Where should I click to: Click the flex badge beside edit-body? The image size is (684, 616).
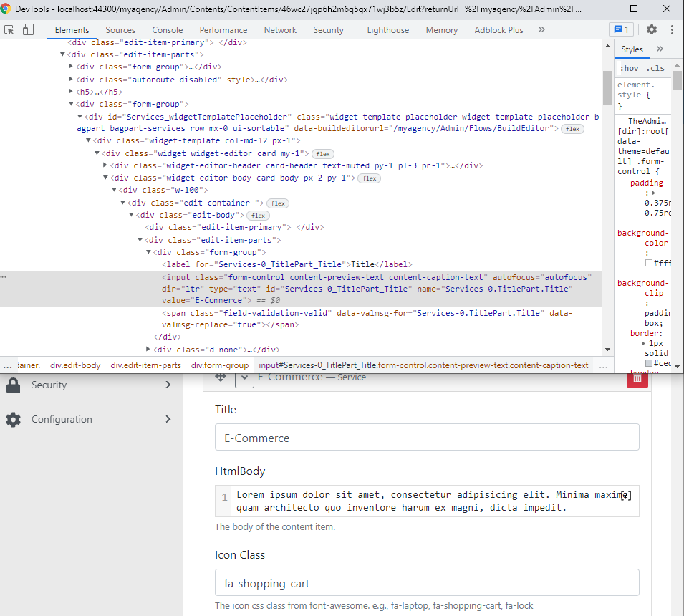point(258,216)
